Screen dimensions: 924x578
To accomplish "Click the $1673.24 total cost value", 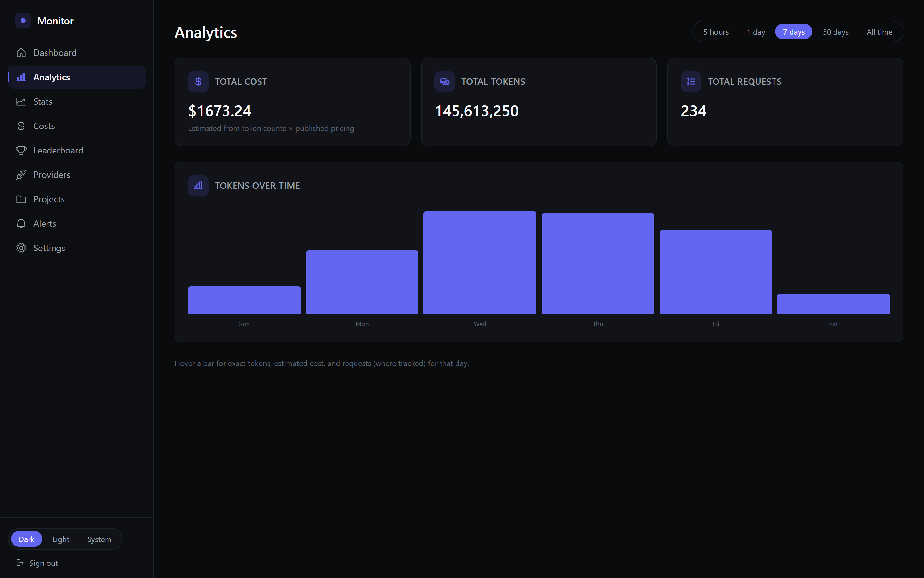I will (x=219, y=111).
